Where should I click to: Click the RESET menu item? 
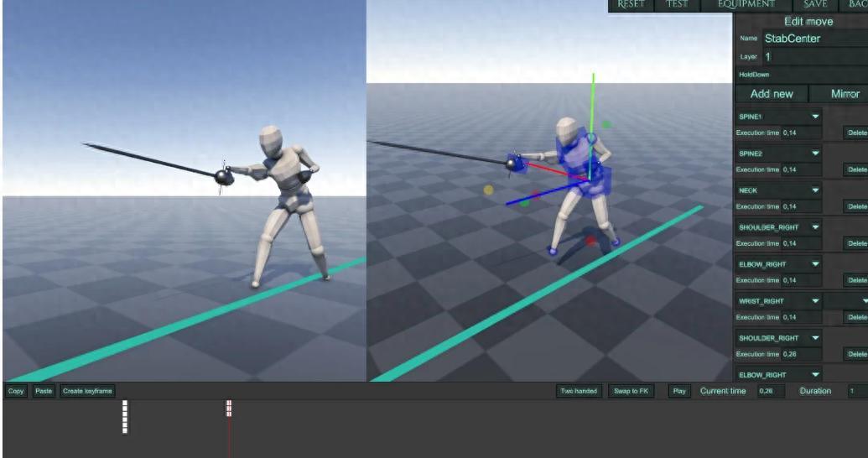633,5
